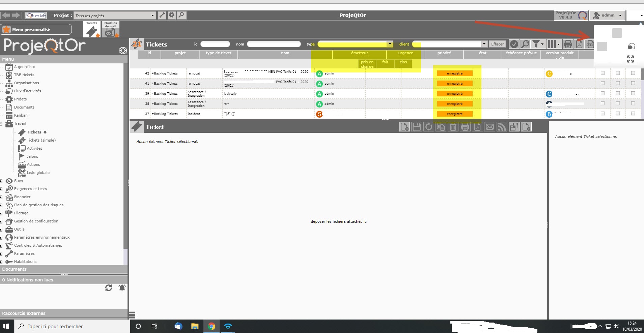Image resolution: width=644 pixels, height=333 pixels.
Task: Click the magnifier icon beside project selector
Action: click(181, 15)
